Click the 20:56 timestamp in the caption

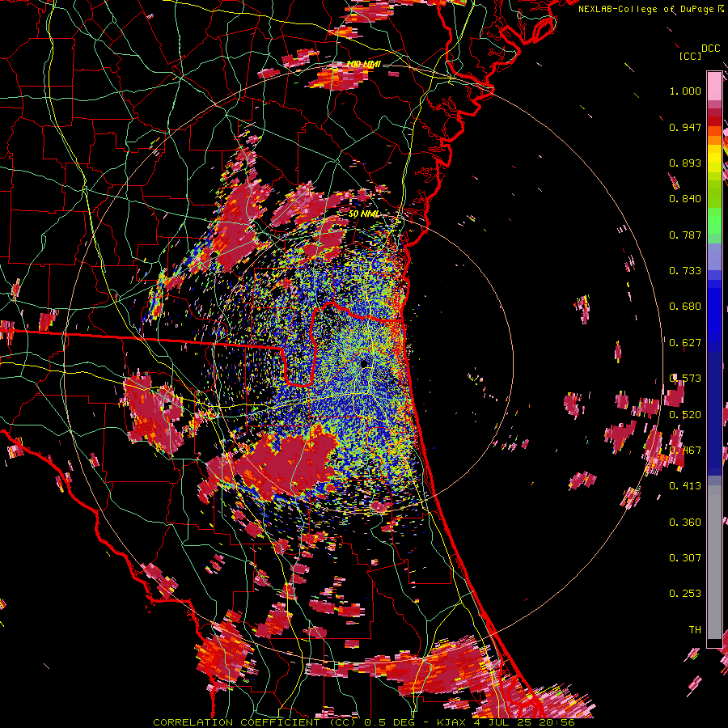coord(556,722)
